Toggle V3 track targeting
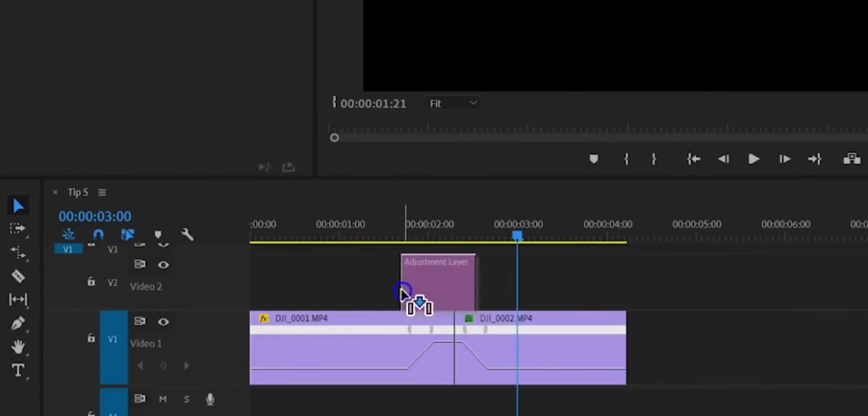Image resolution: width=868 pixels, height=416 pixels. click(x=113, y=249)
